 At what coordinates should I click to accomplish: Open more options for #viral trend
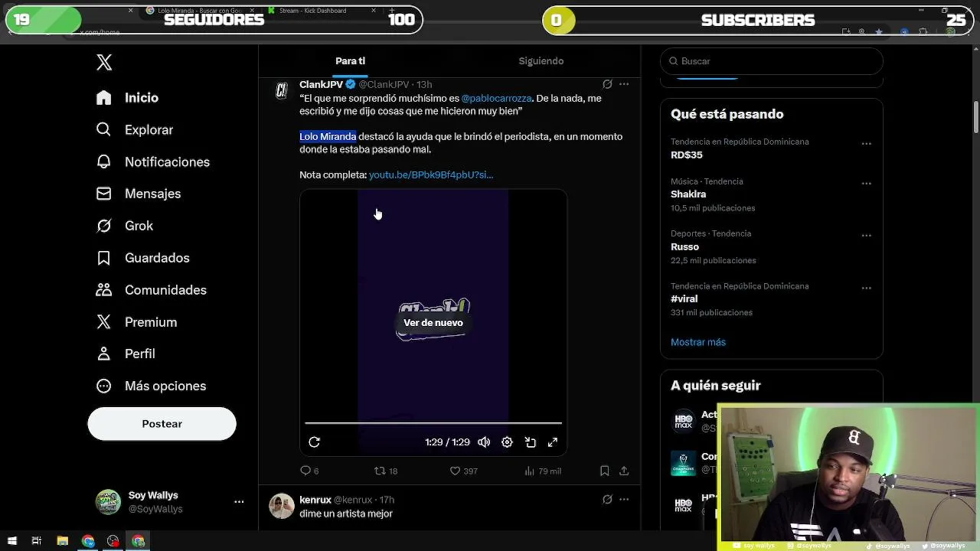click(867, 289)
